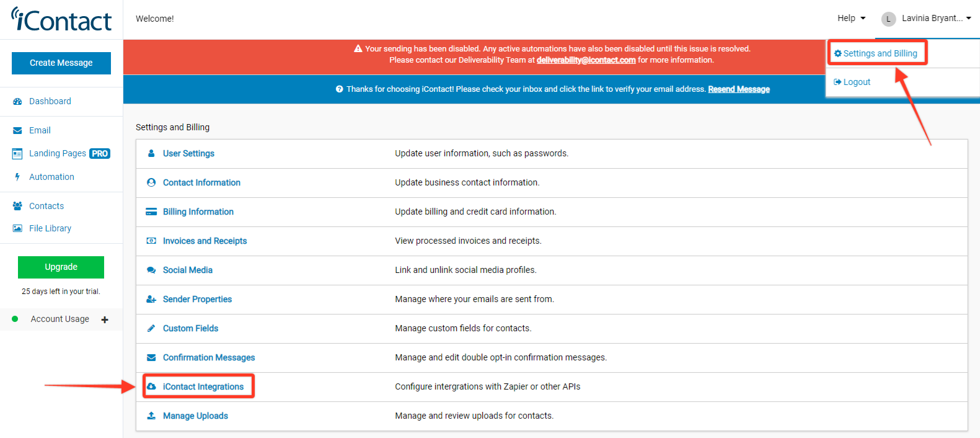Click the Landing Pages sidebar icon

click(x=17, y=153)
